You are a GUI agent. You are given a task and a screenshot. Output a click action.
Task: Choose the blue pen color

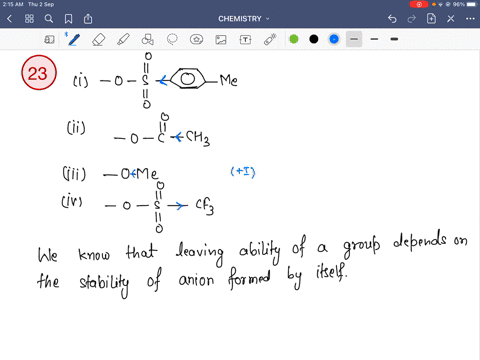click(x=334, y=39)
